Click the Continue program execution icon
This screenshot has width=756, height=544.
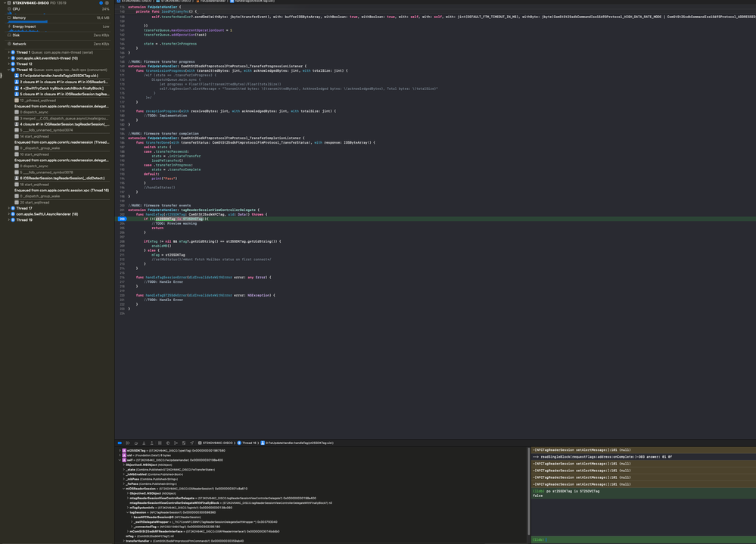(128, 444)
